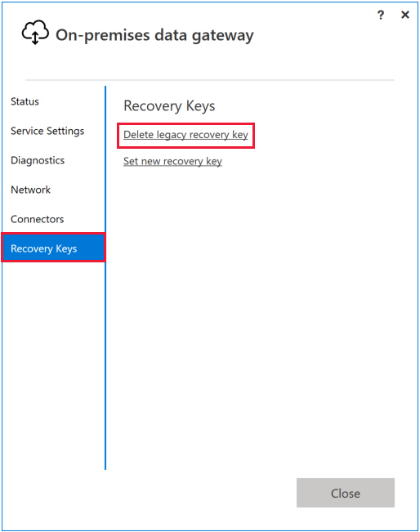This screenshot has height=532, width=420.
Task: Select the Network sidebar item
Action: [x=30, y=190]
